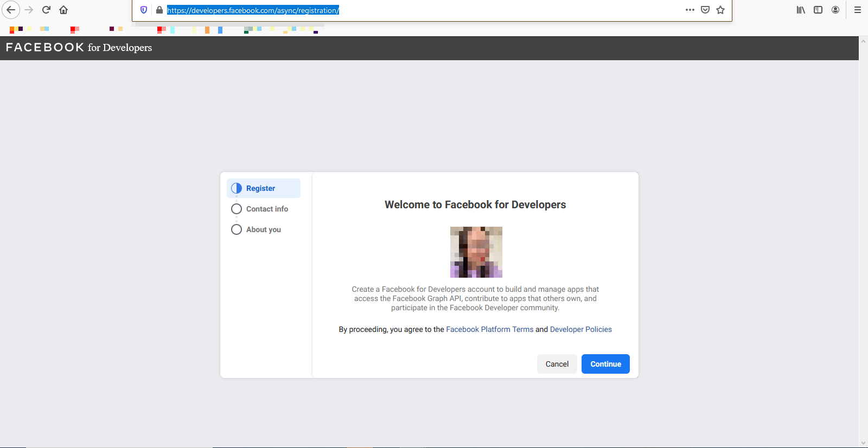868x448 pixels.
Task: Save page to Pocket
Action: (705, 10)
